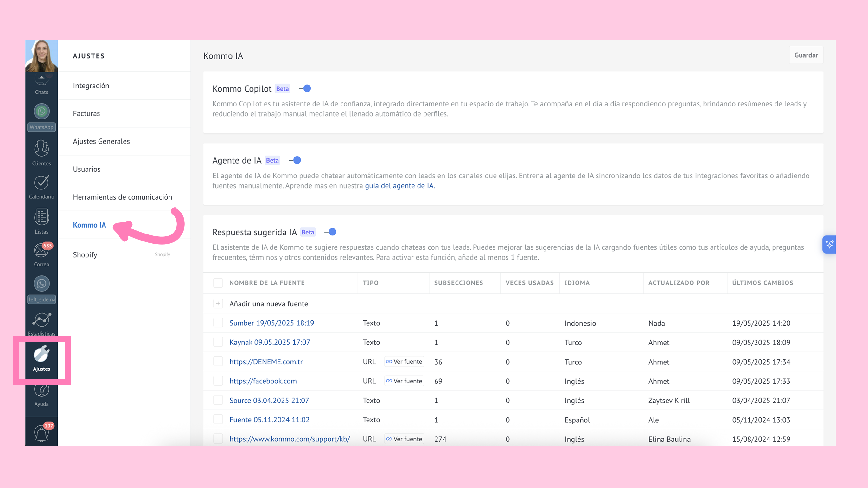Open Ajustes Generales in settings
The image size is (868, 488).
click(124, 142)
